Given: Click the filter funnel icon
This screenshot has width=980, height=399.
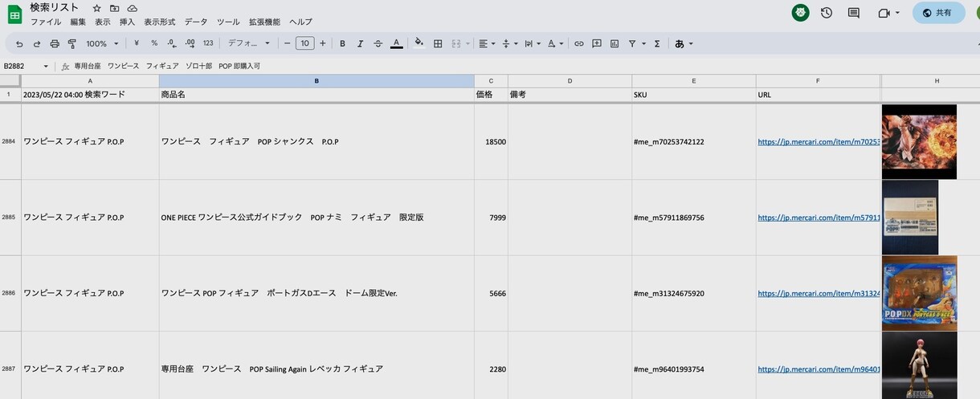Looking at the screenshot, I should coord(632,43).
